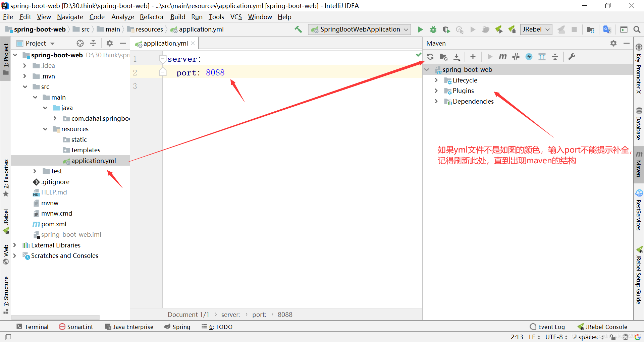Viewport: 644px width, 342px height.
Task: Open the Event Log
Action: click(x=547, y=327)
